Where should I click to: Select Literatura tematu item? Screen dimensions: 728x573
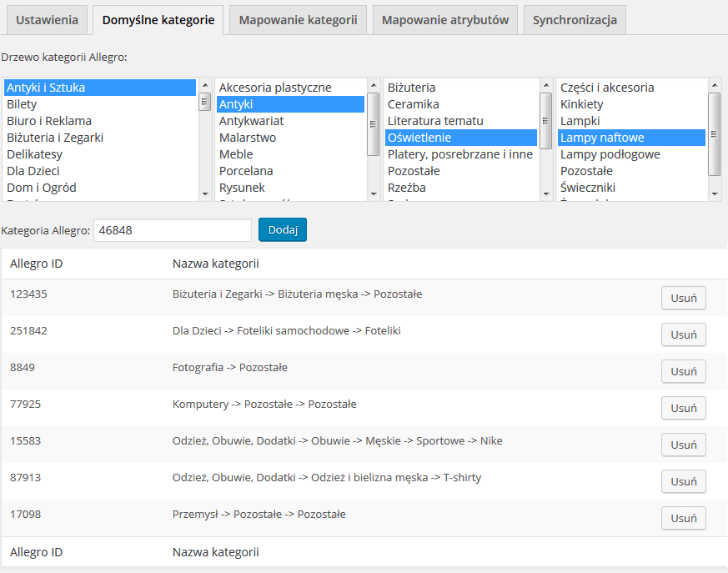[461, 121]
